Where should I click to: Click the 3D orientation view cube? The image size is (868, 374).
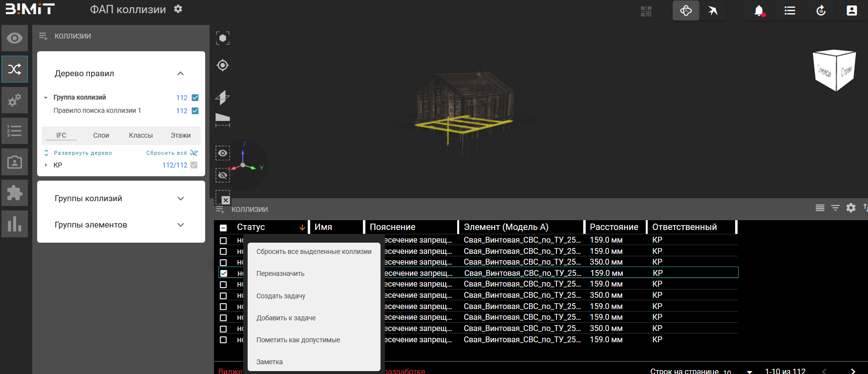pyautogui.click(x=834, y=71)
